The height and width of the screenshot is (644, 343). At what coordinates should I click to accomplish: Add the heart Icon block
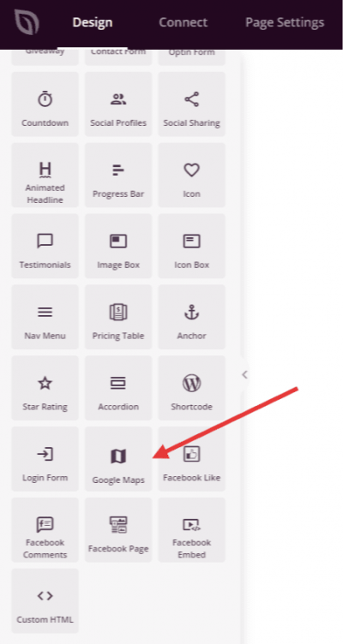[192, 176]
